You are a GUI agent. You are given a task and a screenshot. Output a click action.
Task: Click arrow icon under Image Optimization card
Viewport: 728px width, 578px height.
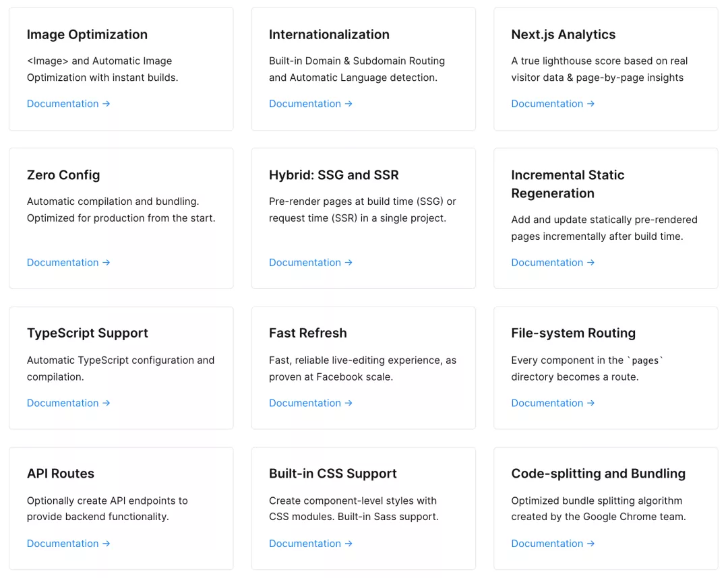click(107, 104)
